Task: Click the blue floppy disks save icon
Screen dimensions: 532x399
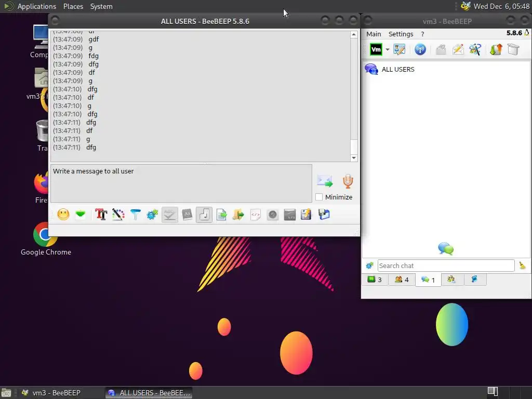Action: [x=324, y=215]
